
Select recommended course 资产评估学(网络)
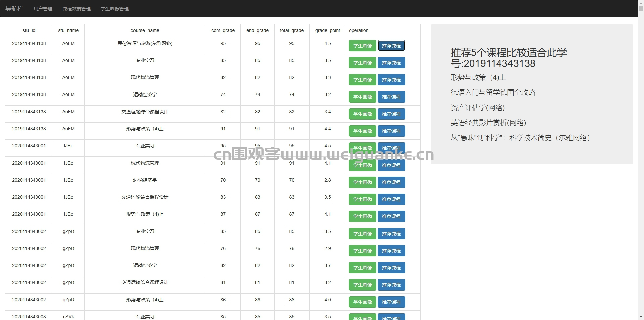tap(478, 108)
